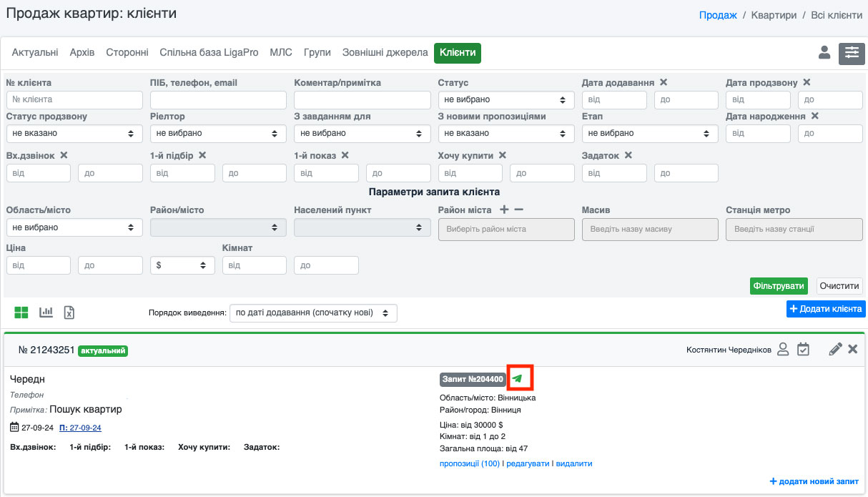Open the Спільна база LigaPro tab

pyautogui.click(x=209, y=53)
